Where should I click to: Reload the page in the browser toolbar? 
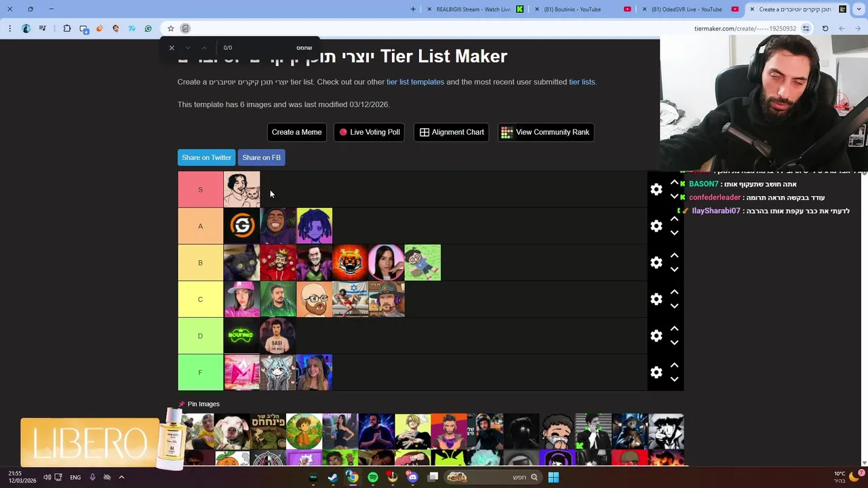[825, 28]
